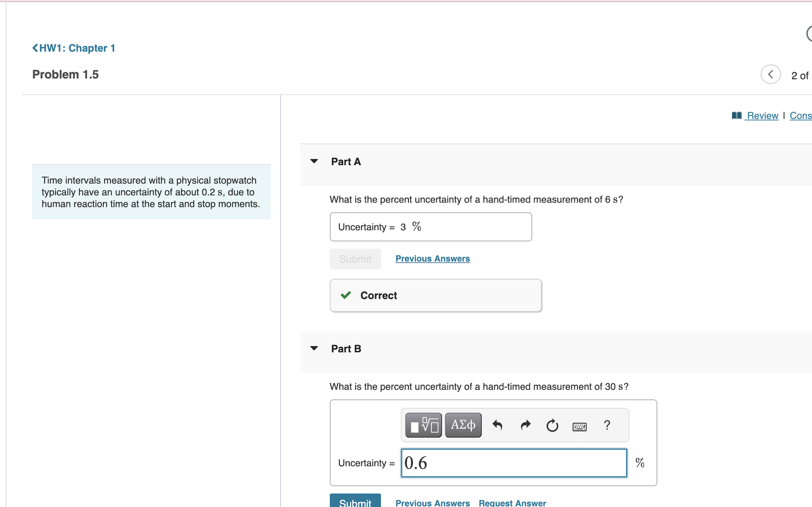Click Part B Previous Answers link
The width and height of the screenshot is (812, 507).
(433, 503)
